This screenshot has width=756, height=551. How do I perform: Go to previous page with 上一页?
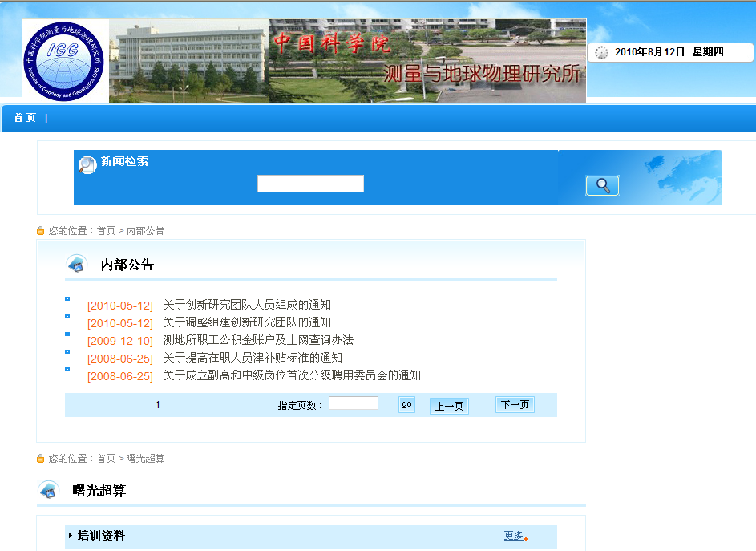[449, 407]
